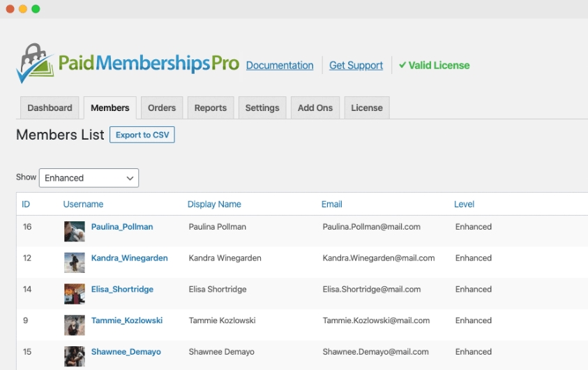Click Tammie_Kozlowski's avatar thumbnail
588x370 pixels.
click(74, 325)
